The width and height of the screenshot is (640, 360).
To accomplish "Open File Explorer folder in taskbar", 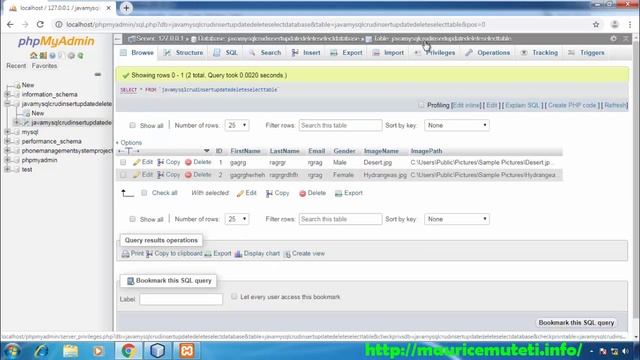I will pos(70,351).
